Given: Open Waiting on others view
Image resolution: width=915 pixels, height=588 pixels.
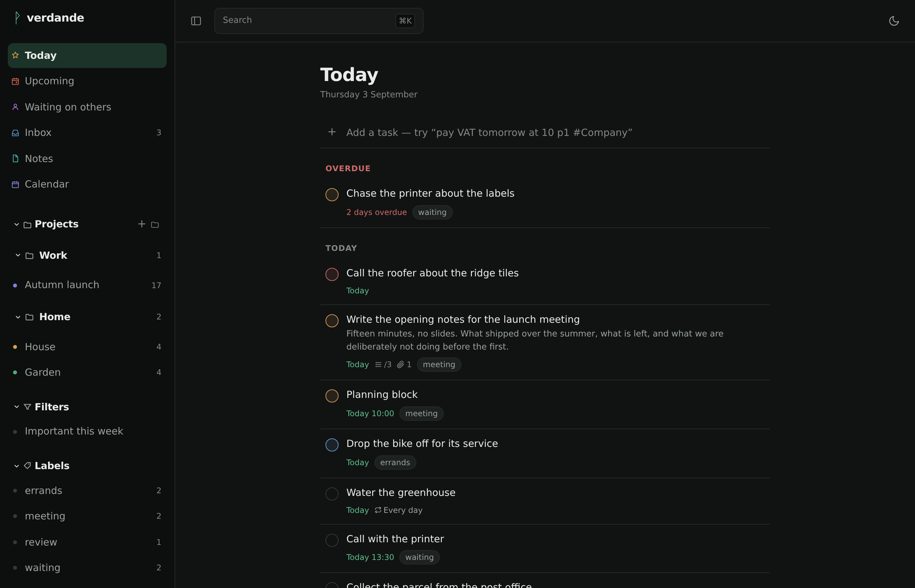Looking at the screenshot, I should coord(87,107).
